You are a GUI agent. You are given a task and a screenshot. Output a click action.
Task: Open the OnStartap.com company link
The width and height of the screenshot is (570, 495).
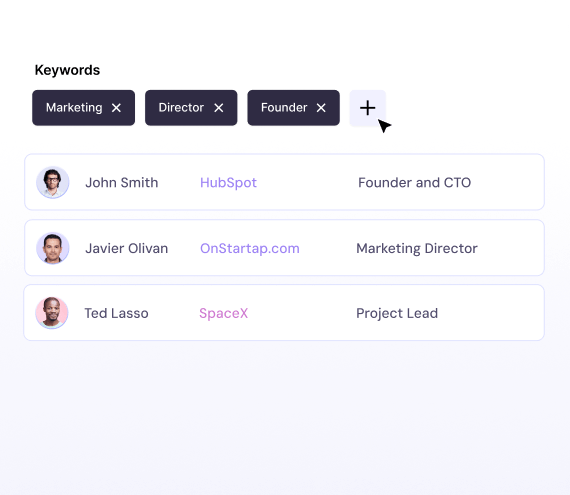point(250,249)
